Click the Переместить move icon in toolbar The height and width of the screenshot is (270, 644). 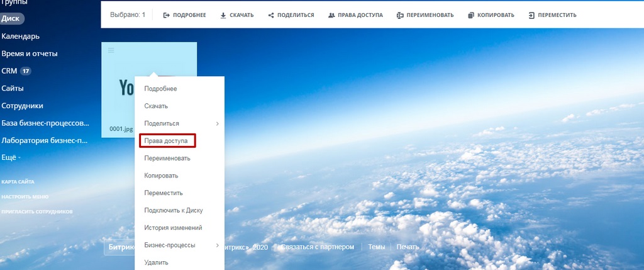point(531,15)
